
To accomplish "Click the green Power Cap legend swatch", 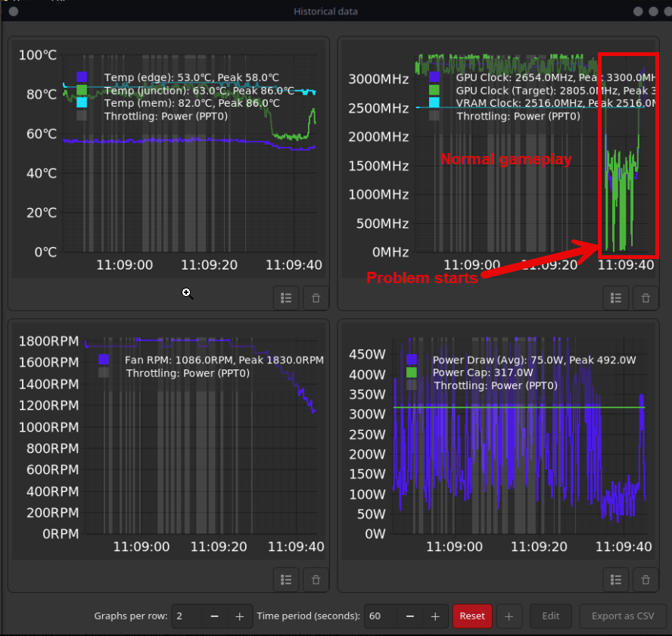I will click(x=412, y=373).
